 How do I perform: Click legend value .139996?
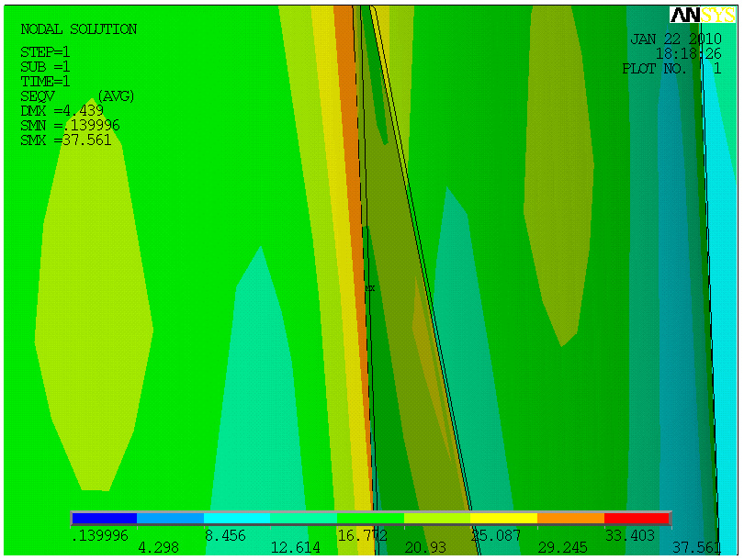tap(100, 536)
